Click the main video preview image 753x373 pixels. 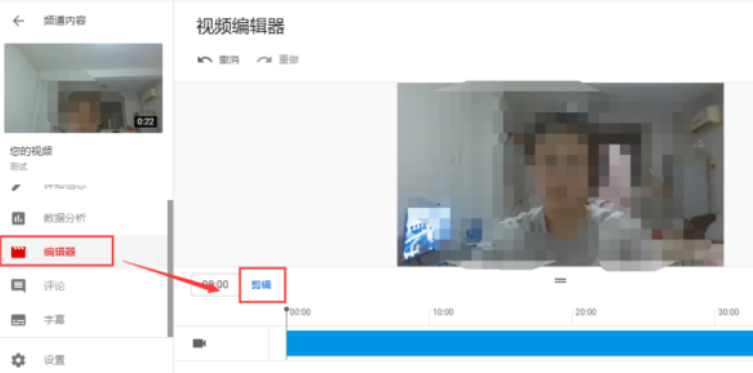tap(560, 174)
